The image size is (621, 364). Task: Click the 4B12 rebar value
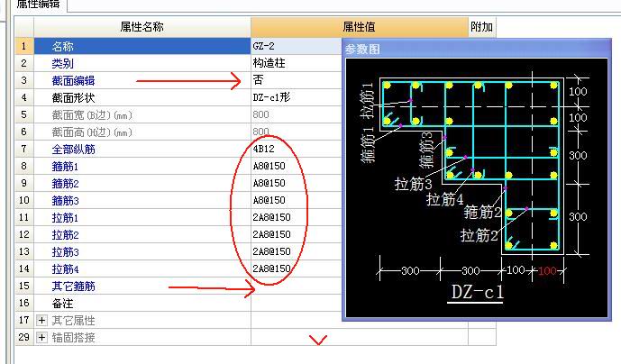coord(264,149)
